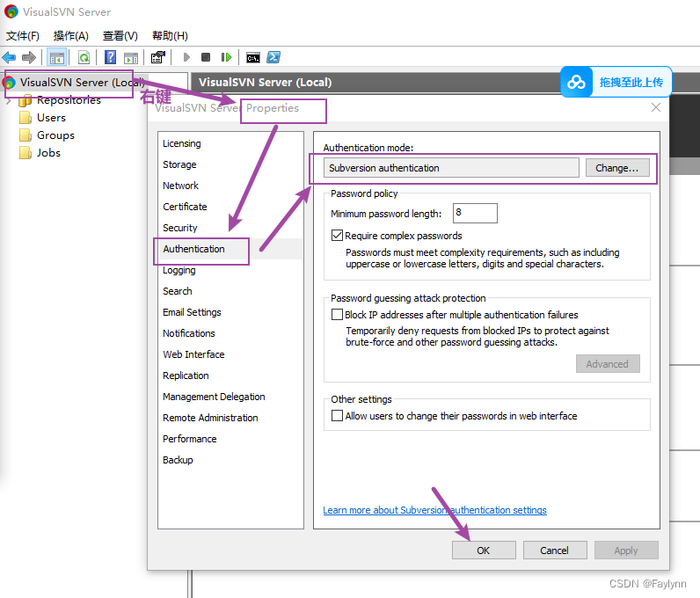The width and height of the screenshot is (700, 598).
Task: Click the Users folder icon
Action: [26, 118]
